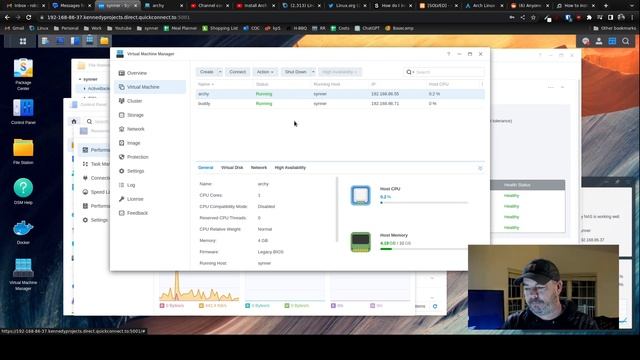Switch to the Virtual Disk tab
This screenshot has height=360, width=640.
[x=232, y=168]
